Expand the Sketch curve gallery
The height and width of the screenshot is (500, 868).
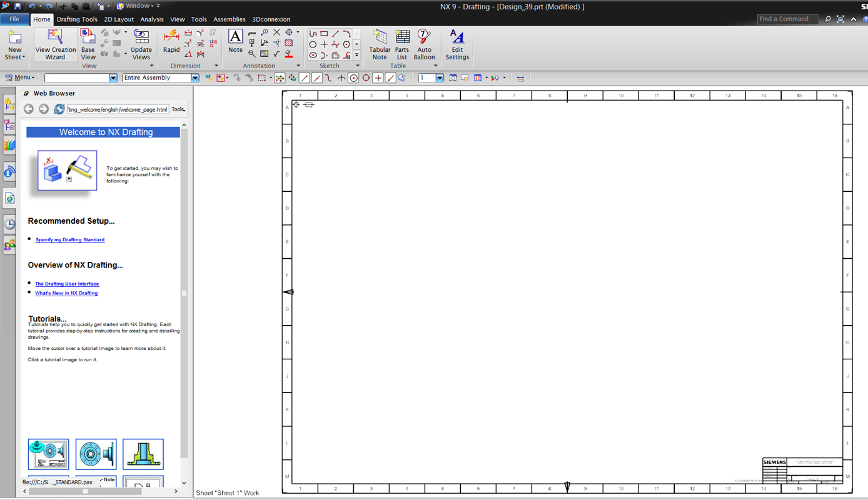[356, 55]
